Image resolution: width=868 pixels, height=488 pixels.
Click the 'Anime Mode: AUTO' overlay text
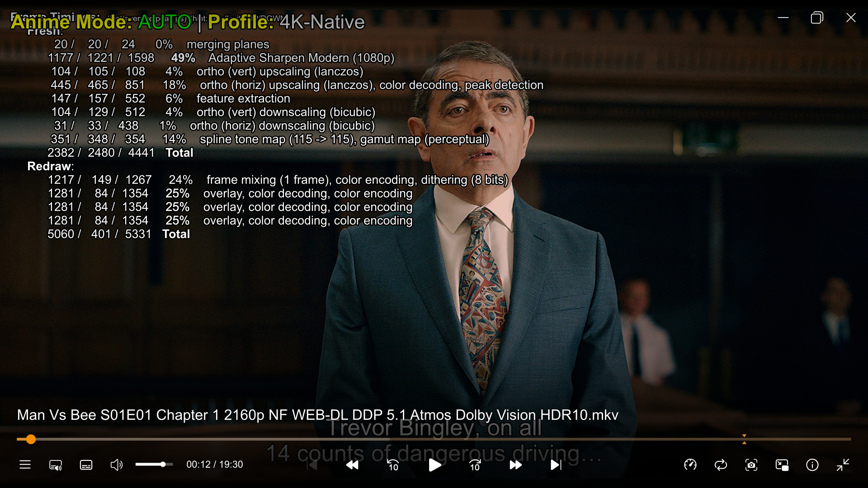point(101,22)
